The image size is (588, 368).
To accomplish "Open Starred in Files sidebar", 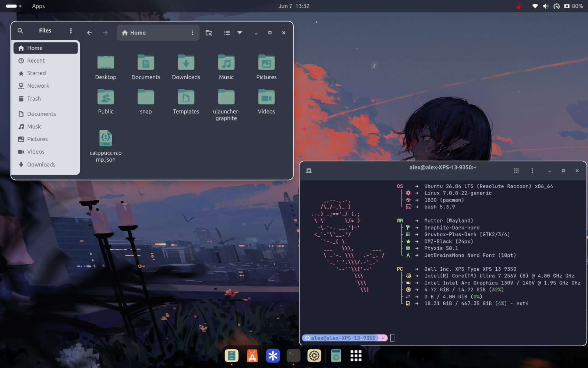I will (x=46, y=73).
